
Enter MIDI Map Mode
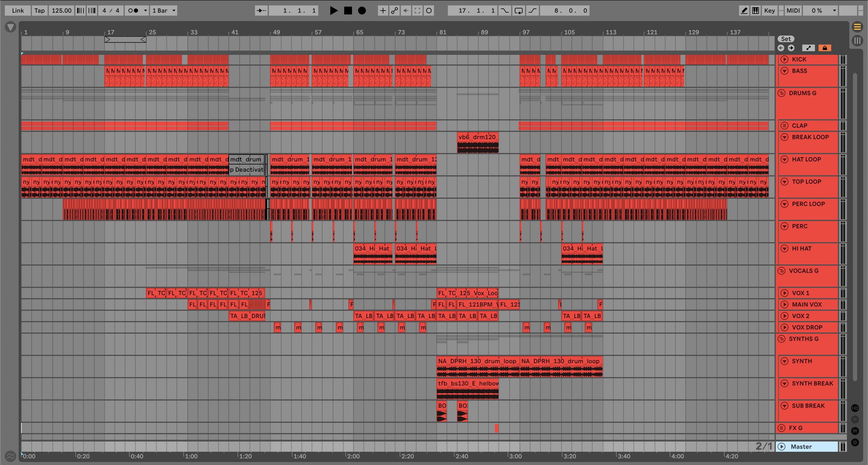click(793, 11)
